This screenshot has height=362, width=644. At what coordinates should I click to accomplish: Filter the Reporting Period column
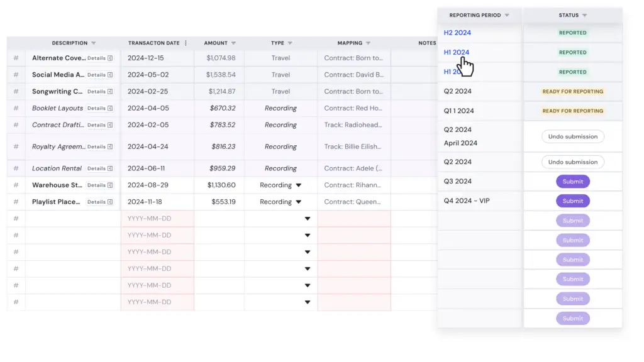point(507,15)
